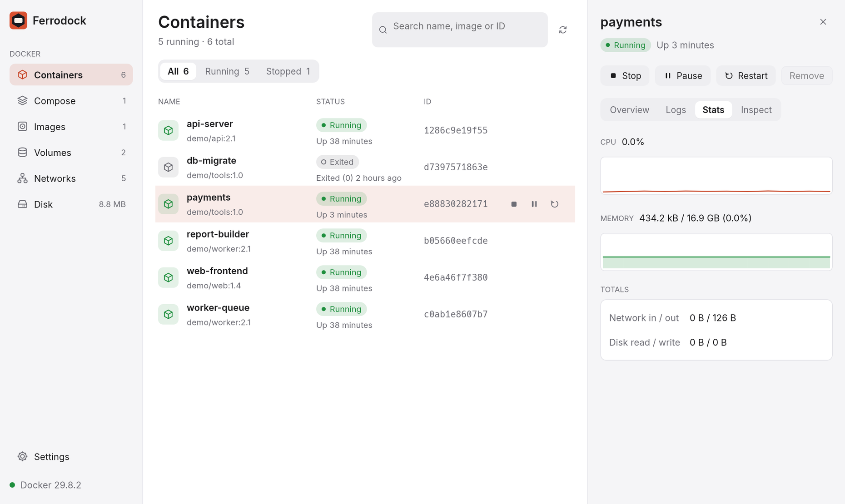Switch to the Inspect tab

pos(756,110)
